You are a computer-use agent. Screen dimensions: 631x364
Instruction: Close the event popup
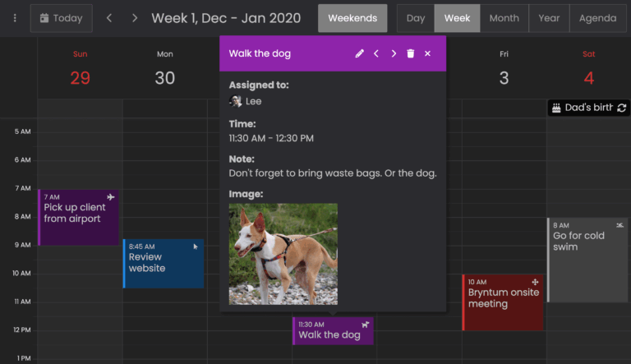pos(427,53)
